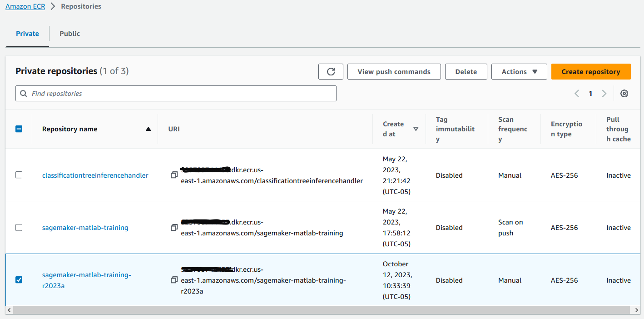Click 'Scan on push' scan frequency cell
The width and height of the screenshot is (644, 319).
pos(510,227)
